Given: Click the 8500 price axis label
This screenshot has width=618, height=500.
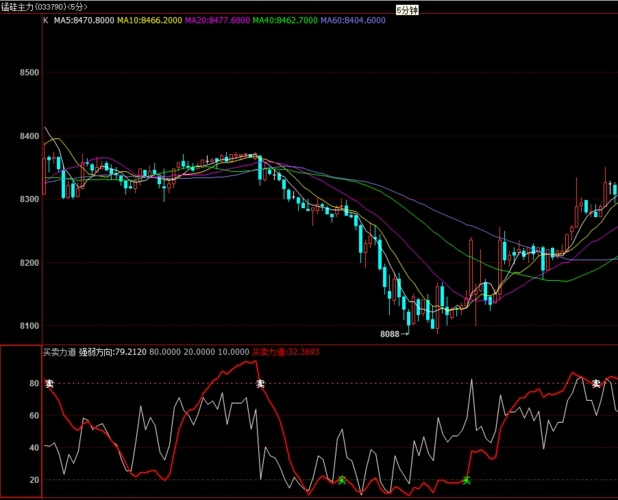Looking at the screenshot, I should click(30, 72).
